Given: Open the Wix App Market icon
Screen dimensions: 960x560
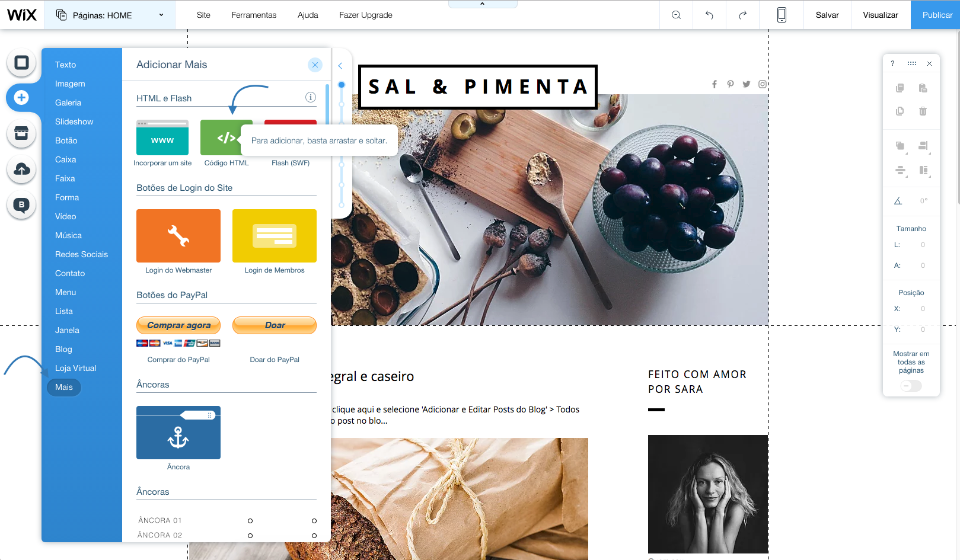Looking at the screenshot, I should point(21,133).
